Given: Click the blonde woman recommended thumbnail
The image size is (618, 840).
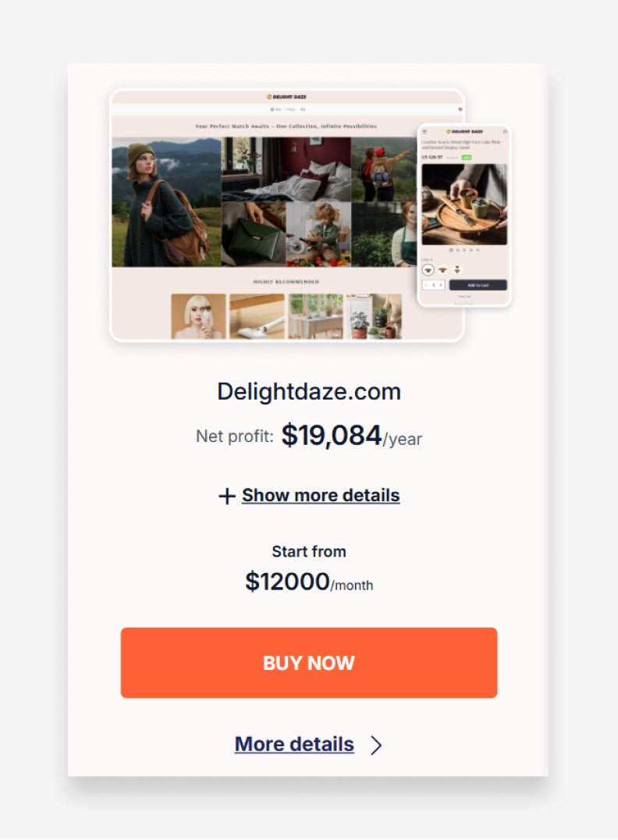Looking at the screenshot, I should pos(198,316).
